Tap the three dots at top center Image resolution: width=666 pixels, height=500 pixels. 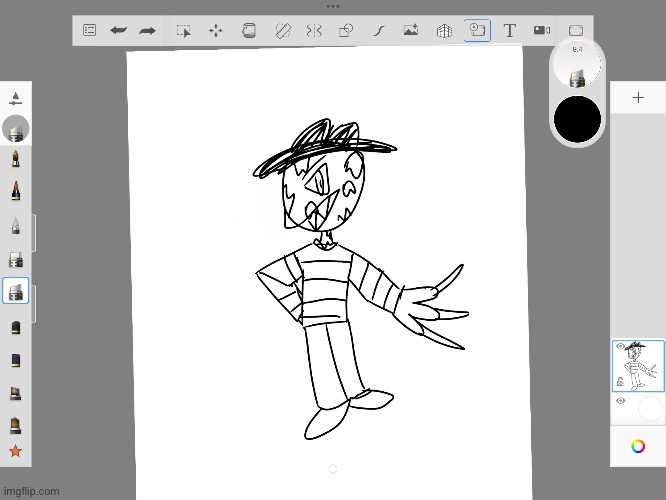point(333,6)
